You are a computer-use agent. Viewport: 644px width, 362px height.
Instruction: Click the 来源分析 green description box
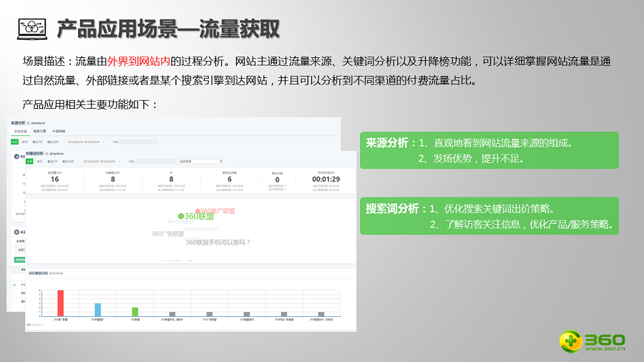(x=489, y=150)
